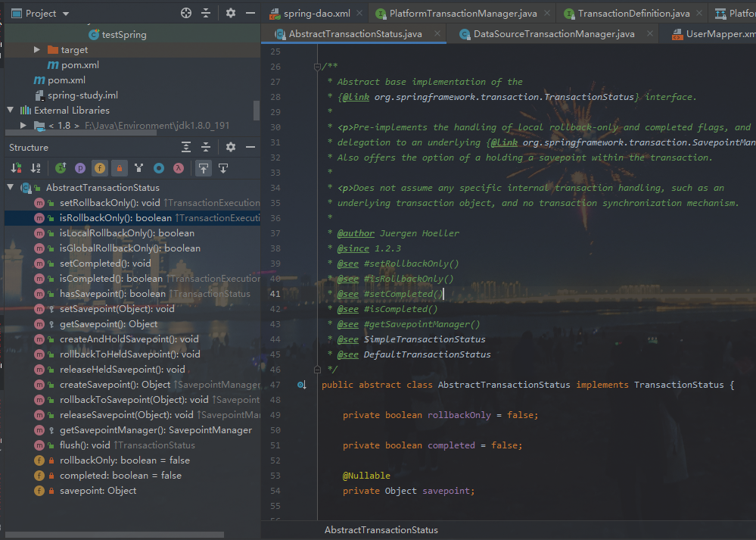Select pom.xml directly above spring-study.iml
The height and width of the screenshot is (540, 756).
66,80
